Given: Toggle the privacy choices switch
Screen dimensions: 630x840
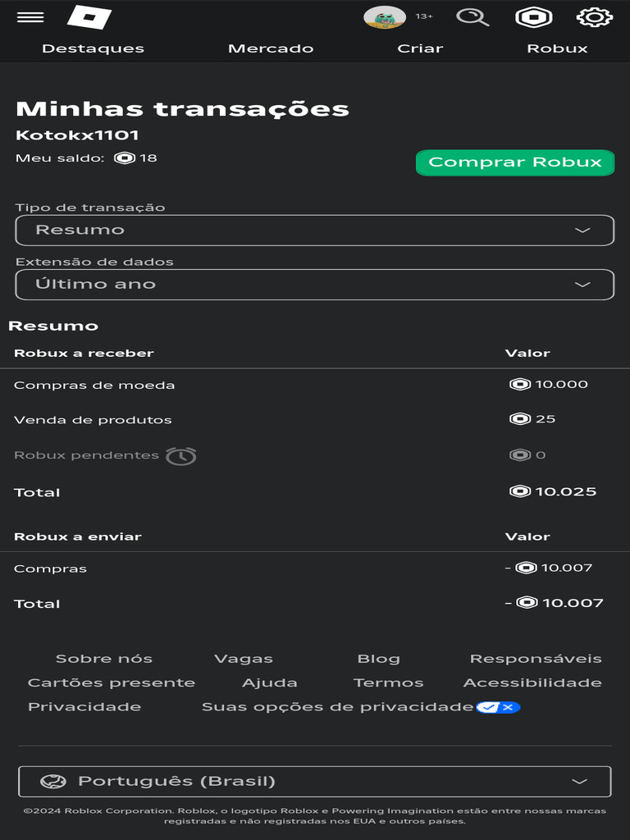Looking at the screenshot, I should [x=498, y=707].
